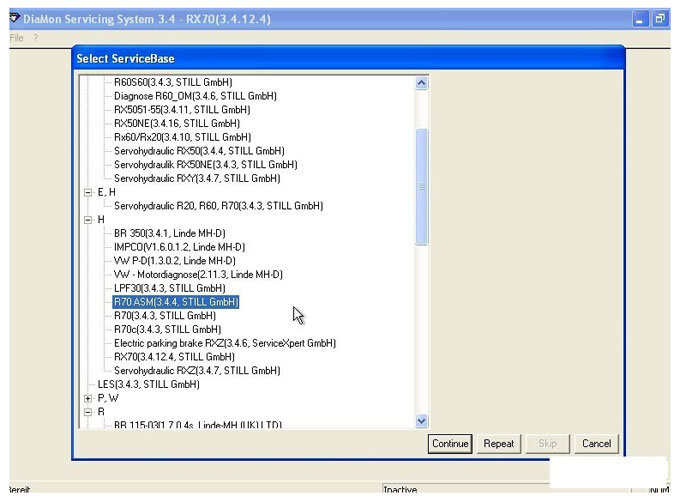The height and width of the screenshot is (502, 680).
Task: Collapse the R tree group
Action: (88, 412)
